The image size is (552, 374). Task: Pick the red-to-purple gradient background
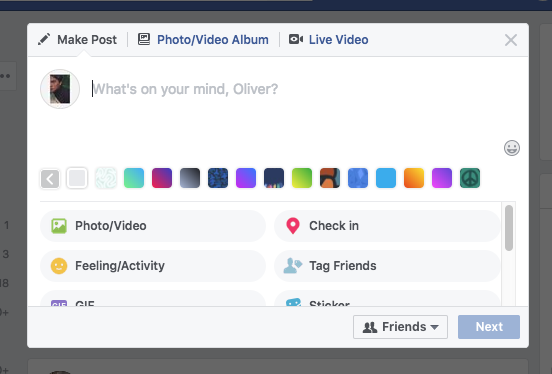tap(162, 178)
